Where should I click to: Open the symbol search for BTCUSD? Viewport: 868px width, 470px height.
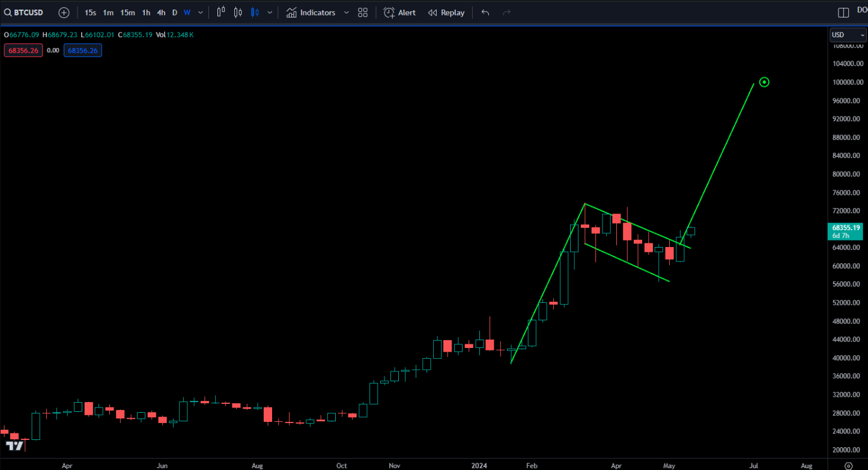[24, 12]
